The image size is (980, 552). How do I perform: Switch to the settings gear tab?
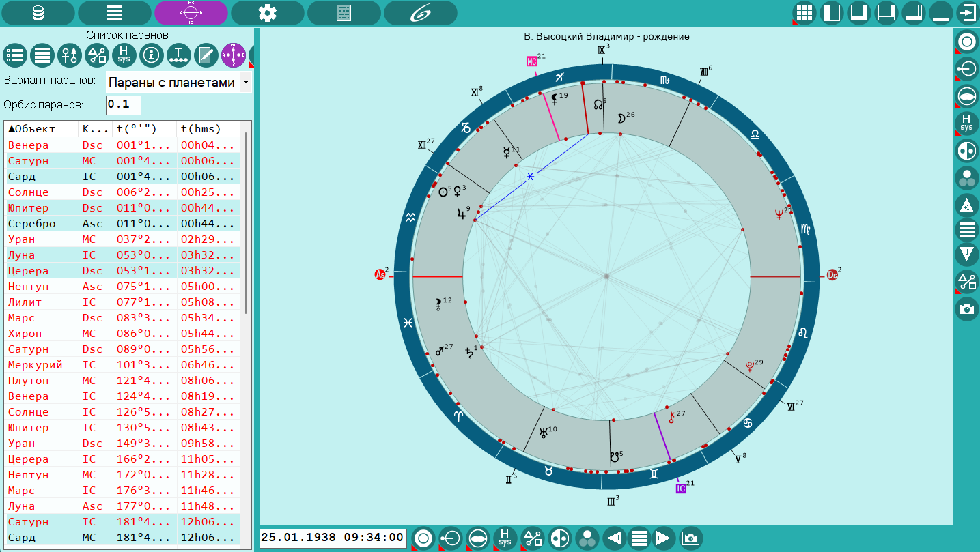click(x=267, y=13)
